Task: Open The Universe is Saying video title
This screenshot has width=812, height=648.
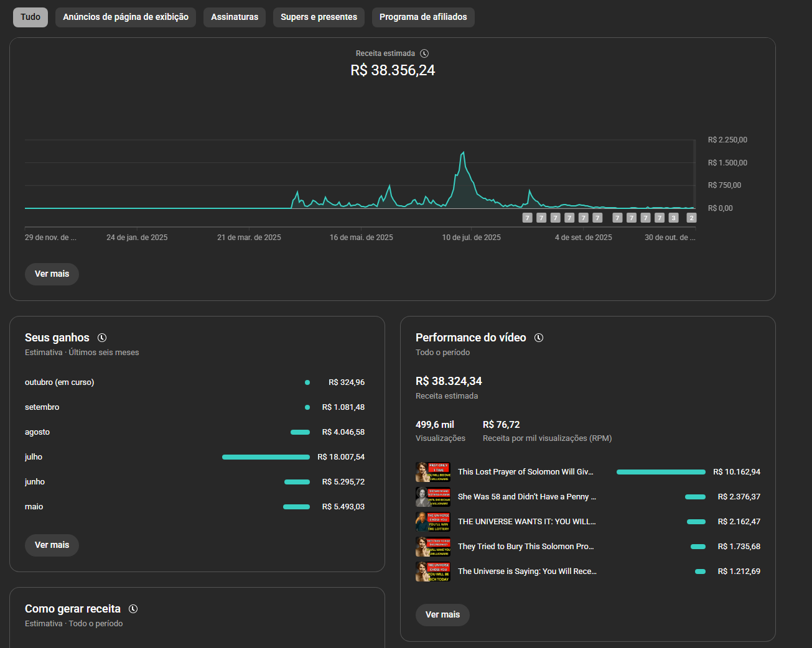Action: [x=527, y=572]
